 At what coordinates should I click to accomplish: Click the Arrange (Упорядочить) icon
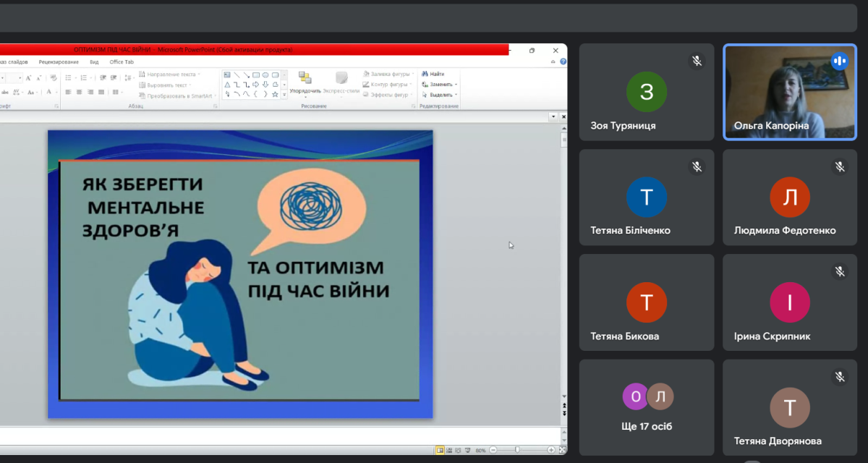click(305, 78)
